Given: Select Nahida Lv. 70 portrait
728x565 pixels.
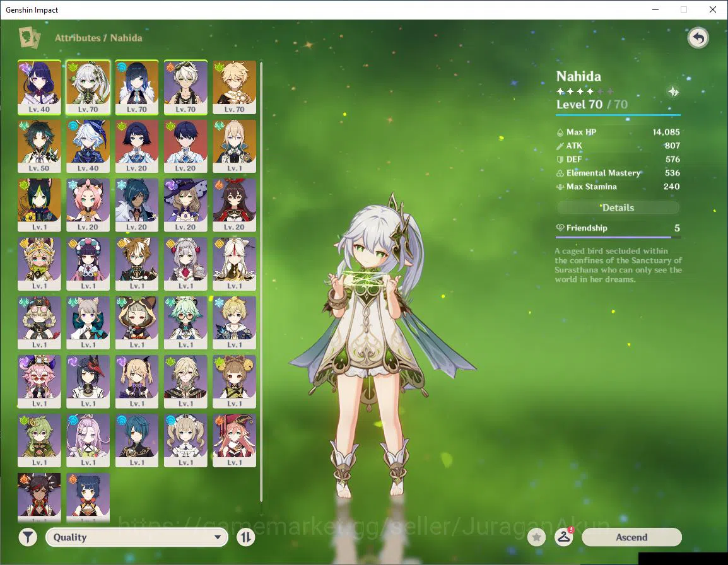Looking at the screenshot, I should click(88, 87).
